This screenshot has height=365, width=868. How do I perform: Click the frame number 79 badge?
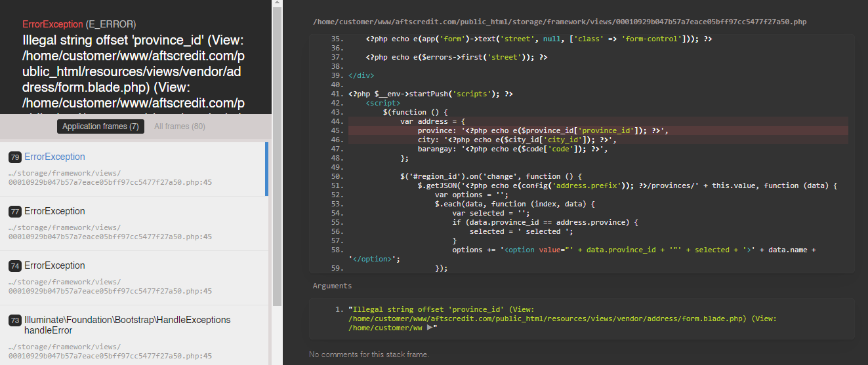[14, 157]
